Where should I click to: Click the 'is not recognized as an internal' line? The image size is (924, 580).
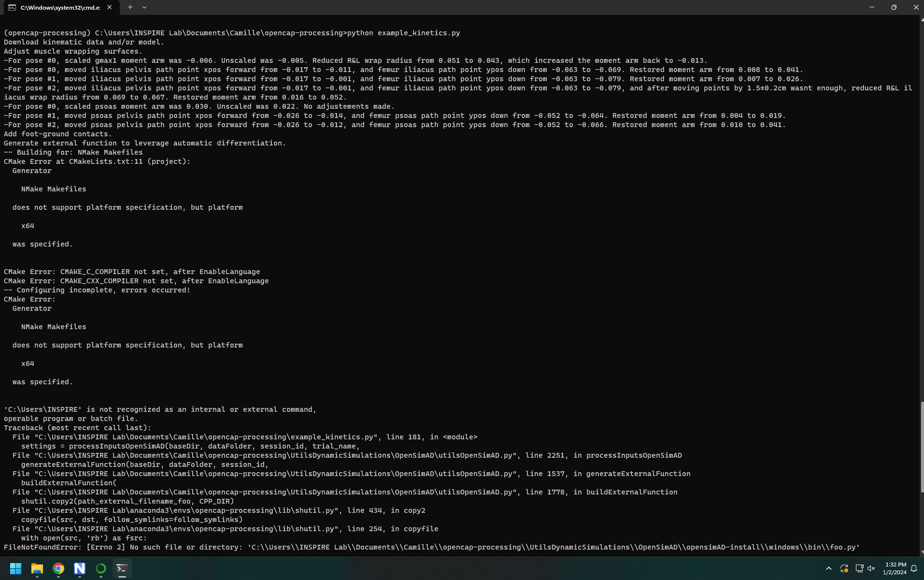(x=160, y=409)
